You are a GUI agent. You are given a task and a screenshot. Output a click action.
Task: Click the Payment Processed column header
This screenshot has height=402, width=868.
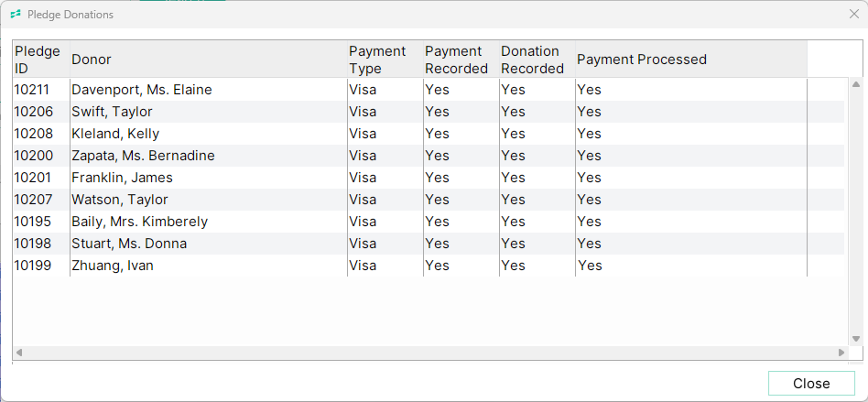691,60
